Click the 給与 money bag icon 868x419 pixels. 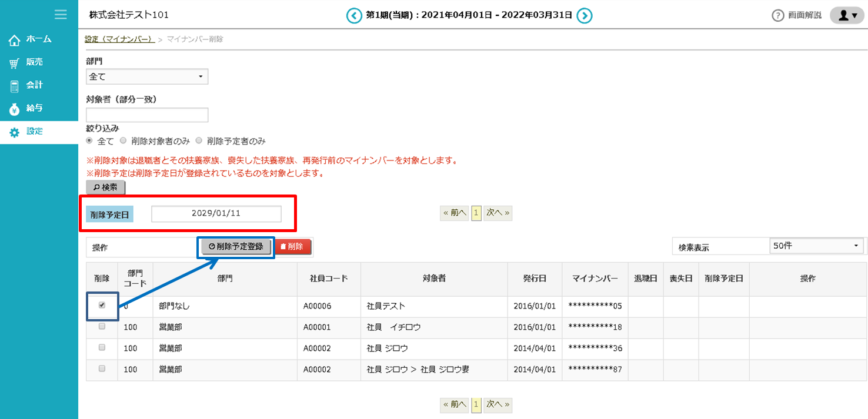tap(15, 109)
